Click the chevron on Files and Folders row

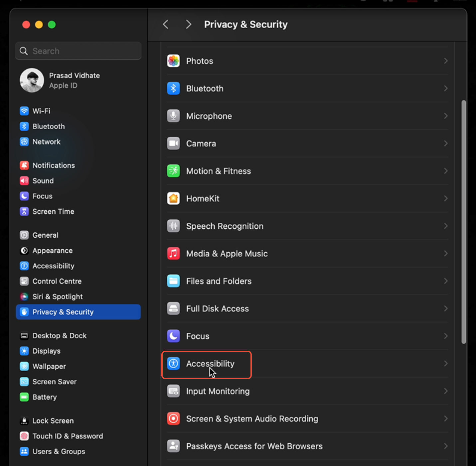tap(446, 281)
